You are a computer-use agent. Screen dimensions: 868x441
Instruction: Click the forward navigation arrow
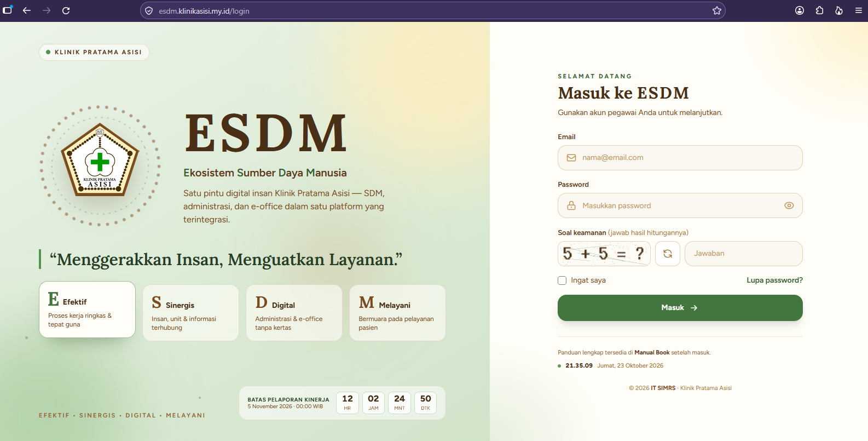point(47,10)
